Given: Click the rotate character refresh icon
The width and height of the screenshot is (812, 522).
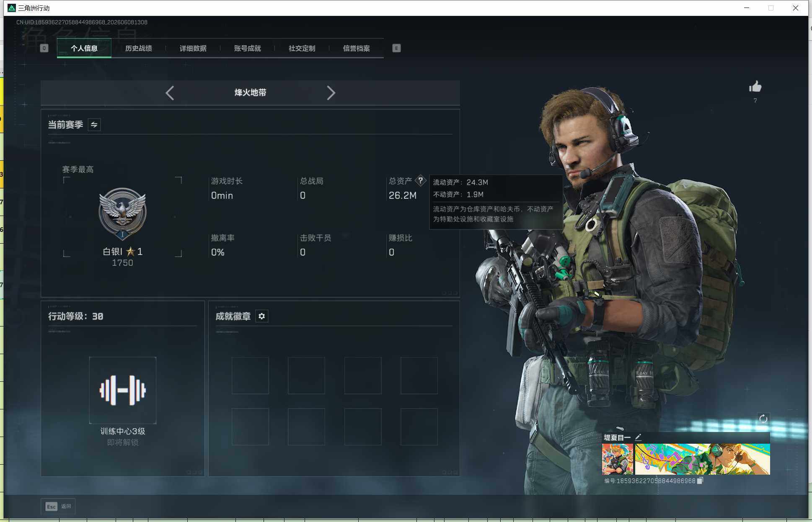Looking at the screenshot, I should coord(763,419).
